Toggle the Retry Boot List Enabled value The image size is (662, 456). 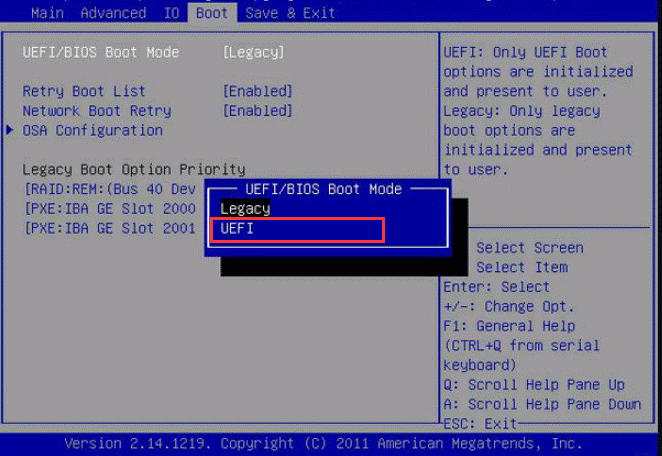pos(257,91)
